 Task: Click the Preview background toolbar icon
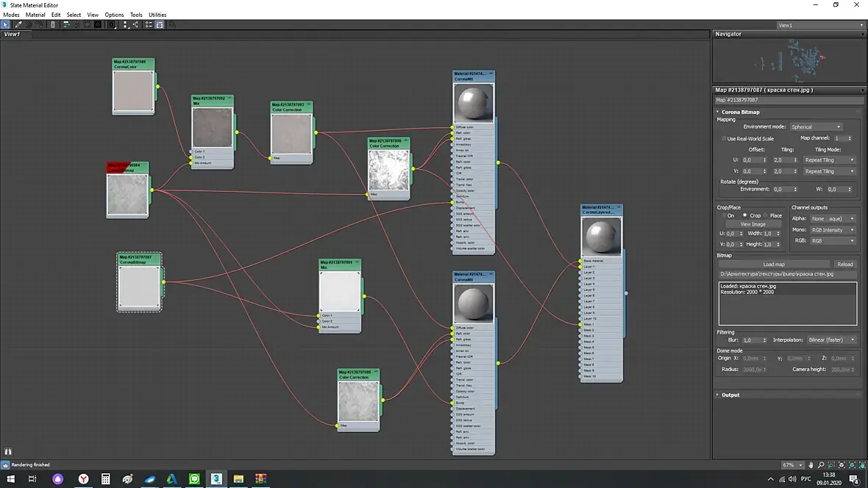[97, 24]
